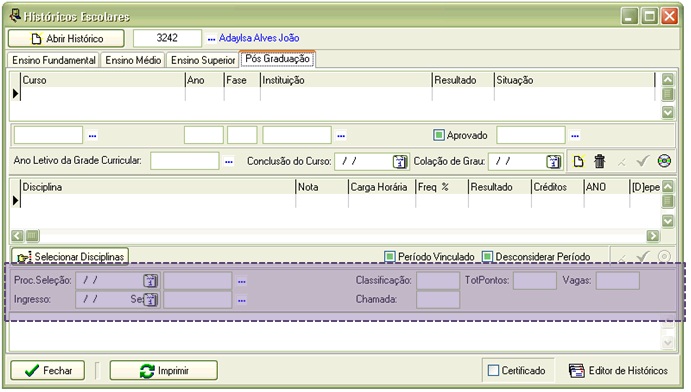Image resolution: width=691 pixels, height=392 pixels.
Task: Open calendar for Conclusão do Curso date
Action: pyautogui.click(x=400, y=162)
